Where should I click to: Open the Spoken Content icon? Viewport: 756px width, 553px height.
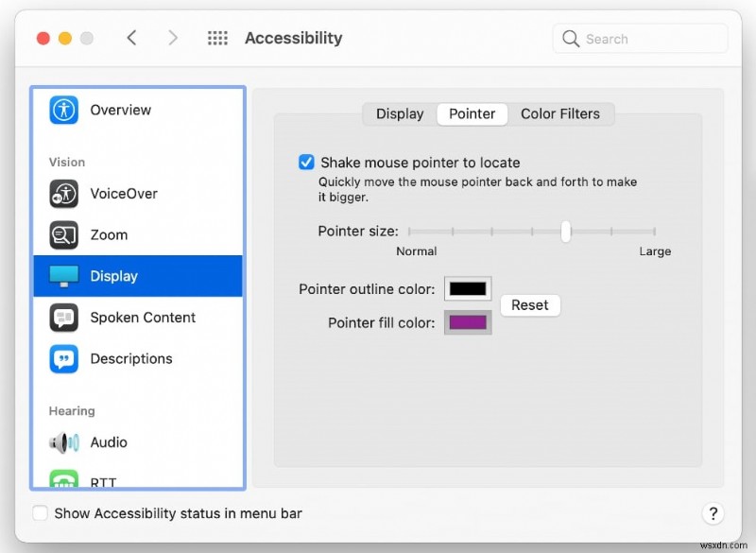[x=64, y=318]
